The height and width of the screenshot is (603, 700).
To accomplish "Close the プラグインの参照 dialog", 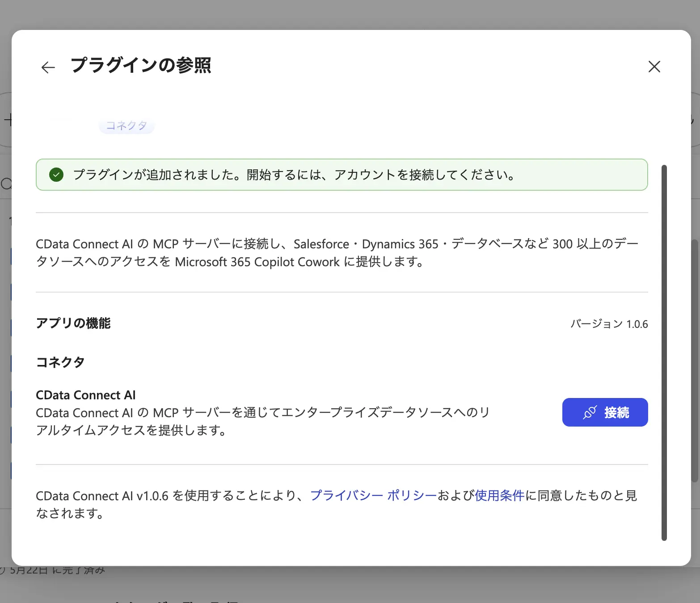I will [x=654, y=67].
